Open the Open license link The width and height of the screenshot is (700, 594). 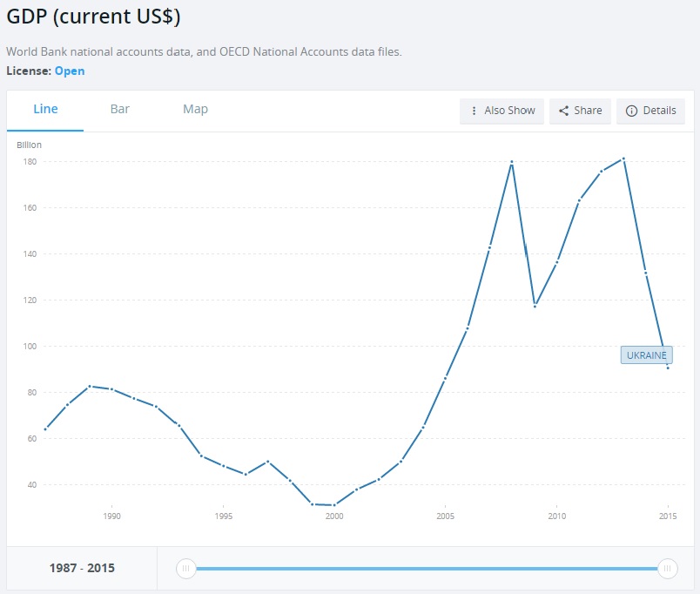pyautogui.click(x=70, y=71)
